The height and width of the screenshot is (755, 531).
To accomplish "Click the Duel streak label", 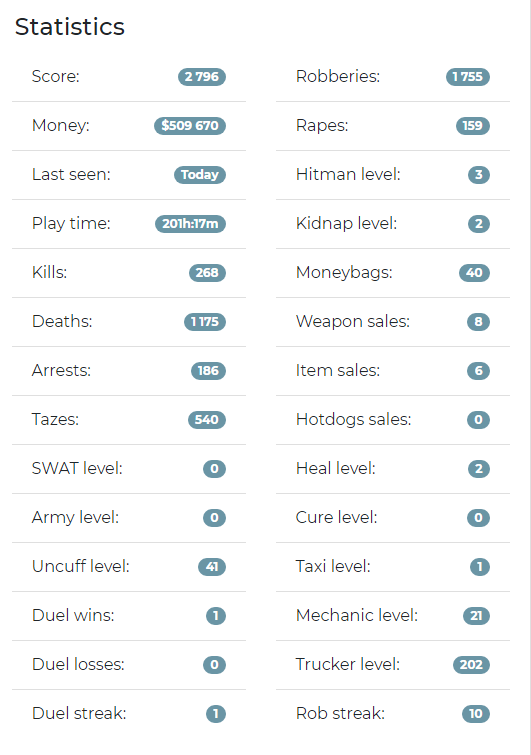I will (79, 713).
